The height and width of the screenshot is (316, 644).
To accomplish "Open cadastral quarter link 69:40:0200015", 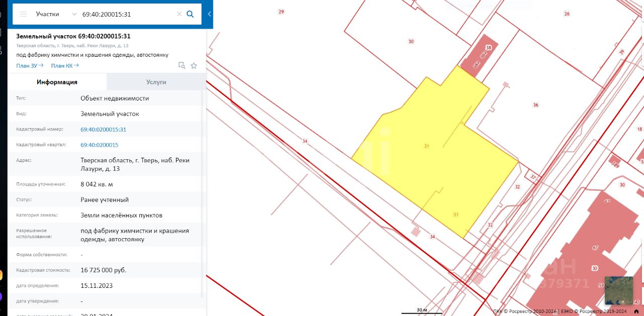I will point(99,145).
